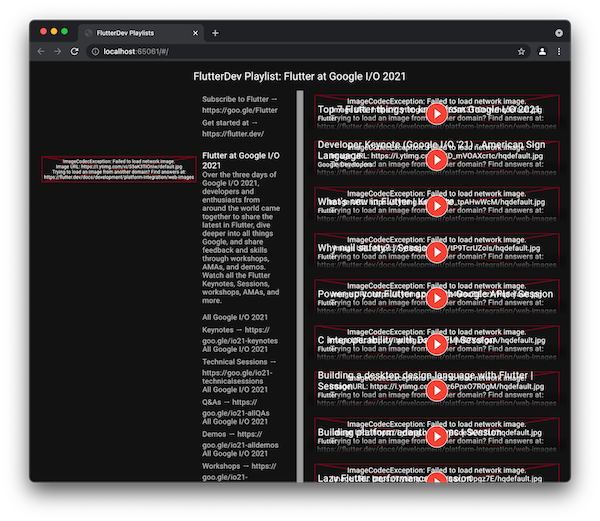Open a new browser tab
The width and height of the screenshot is (600, 521).
[x=215, y=33]
